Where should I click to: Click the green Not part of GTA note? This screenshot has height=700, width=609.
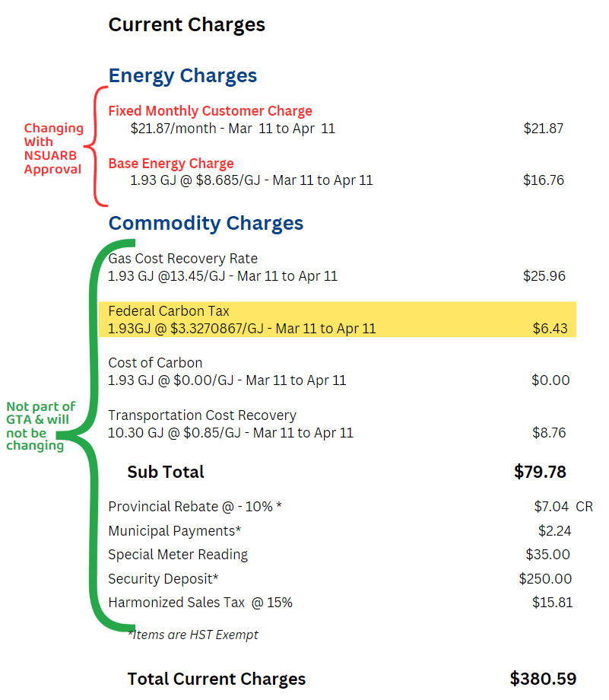pos(41,426)
